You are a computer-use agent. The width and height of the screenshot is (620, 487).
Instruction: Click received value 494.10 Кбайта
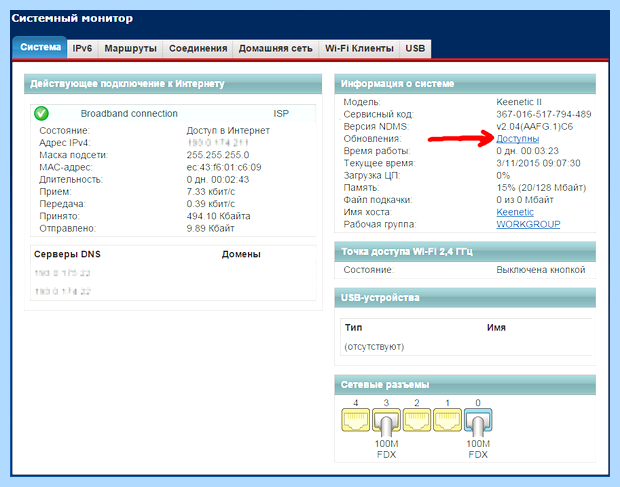click(218, 216)
